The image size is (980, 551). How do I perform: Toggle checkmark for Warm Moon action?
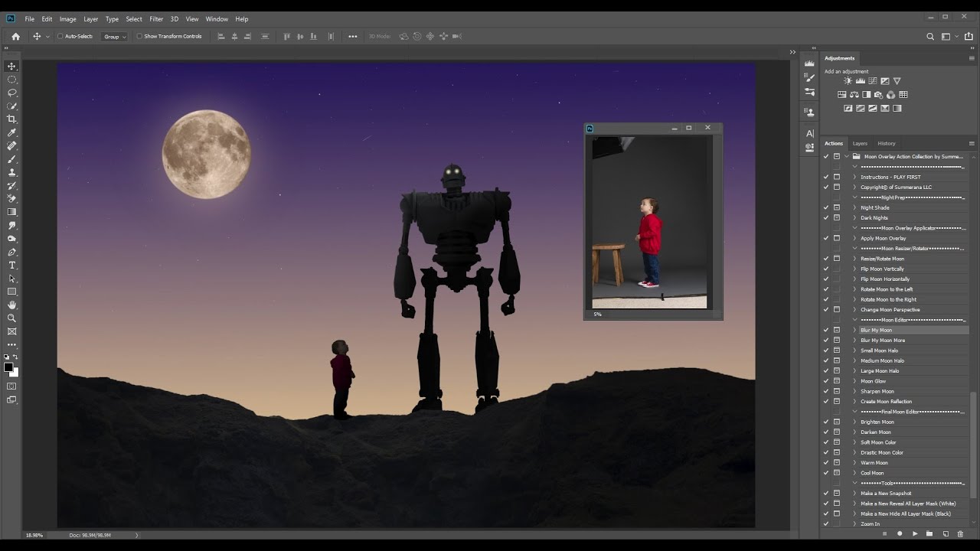[826, 462]
